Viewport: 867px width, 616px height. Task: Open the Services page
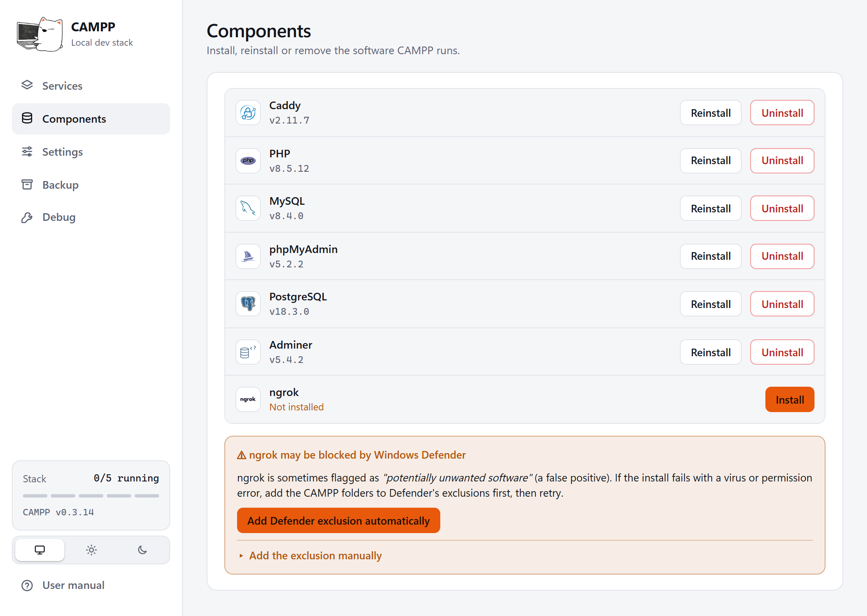[91, 86]
